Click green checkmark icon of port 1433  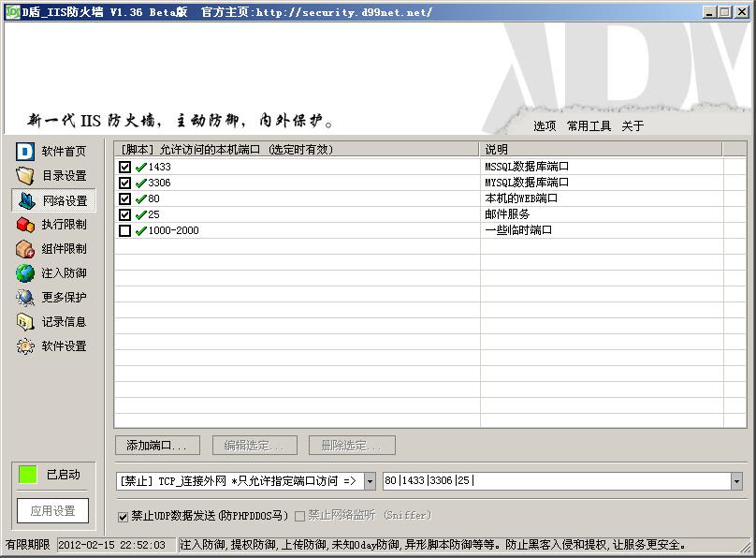(x=140, y=168)
